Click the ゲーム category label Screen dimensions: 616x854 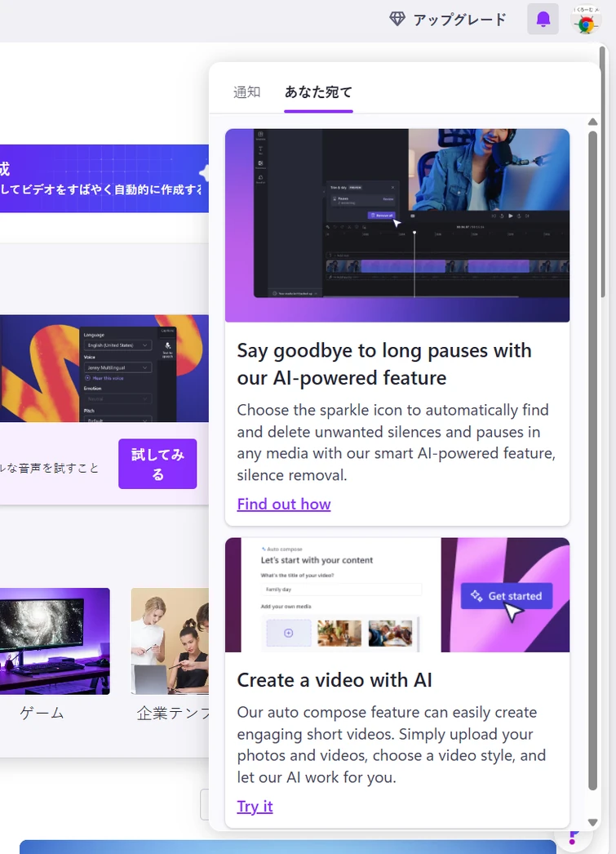coord(42,713)
